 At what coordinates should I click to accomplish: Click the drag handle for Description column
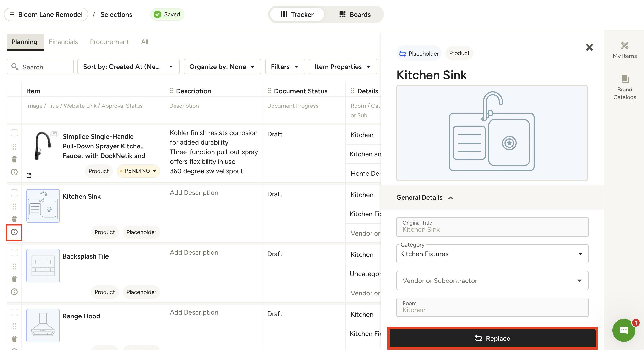coord(171,91)
